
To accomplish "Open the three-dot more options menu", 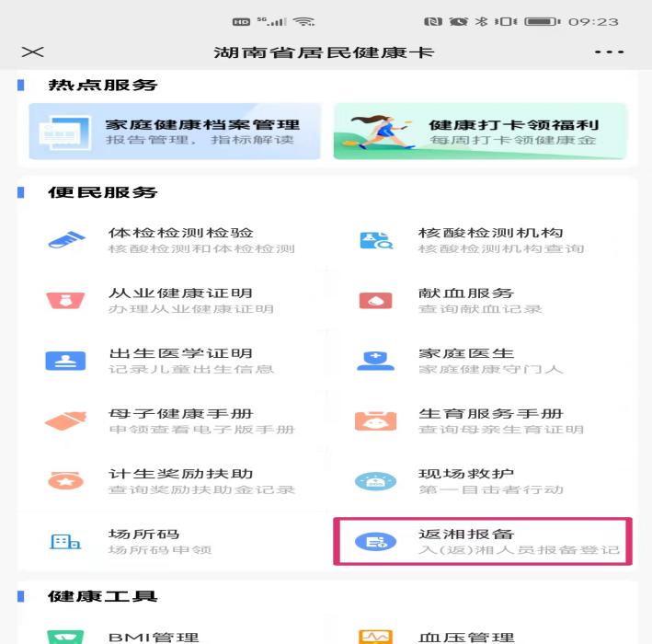I will click(x=609, y=52).
